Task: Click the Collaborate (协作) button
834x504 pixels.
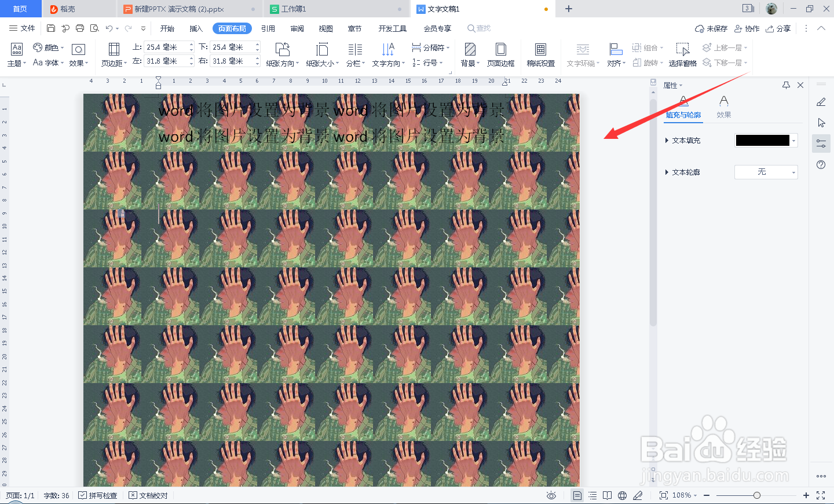Action: 747,28
